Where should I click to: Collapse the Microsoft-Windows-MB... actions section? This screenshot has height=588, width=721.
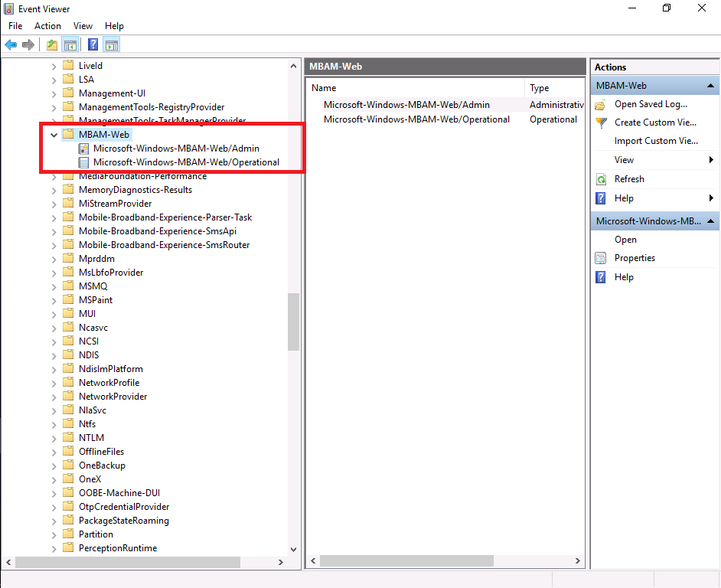(x=710, y=221)
